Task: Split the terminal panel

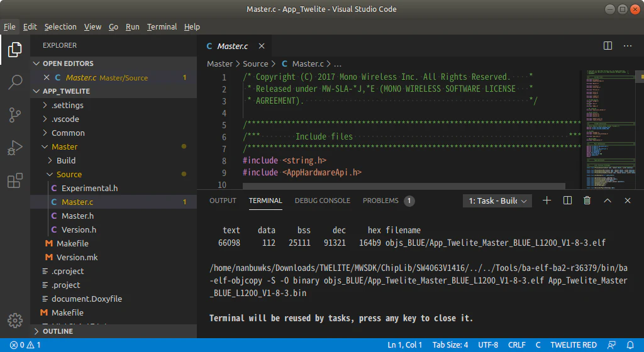Action: [x=567, y=201]
